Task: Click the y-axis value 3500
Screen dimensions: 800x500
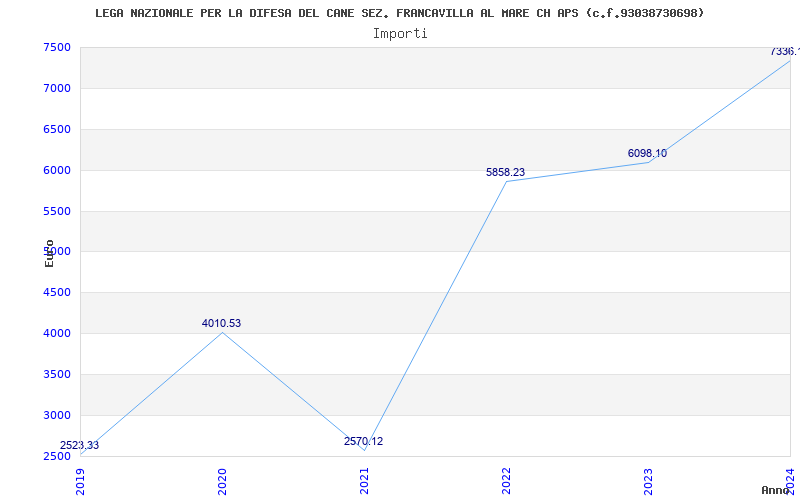Action: (57, 374)
